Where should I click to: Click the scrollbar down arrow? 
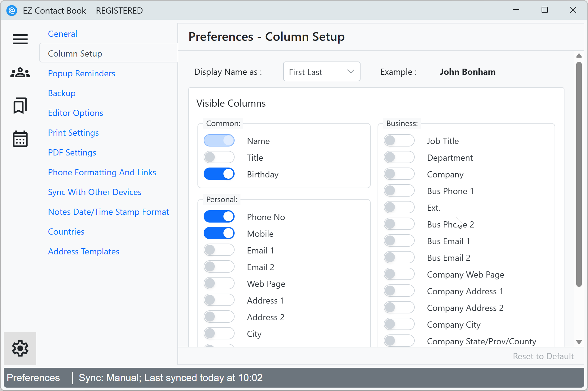579,342
